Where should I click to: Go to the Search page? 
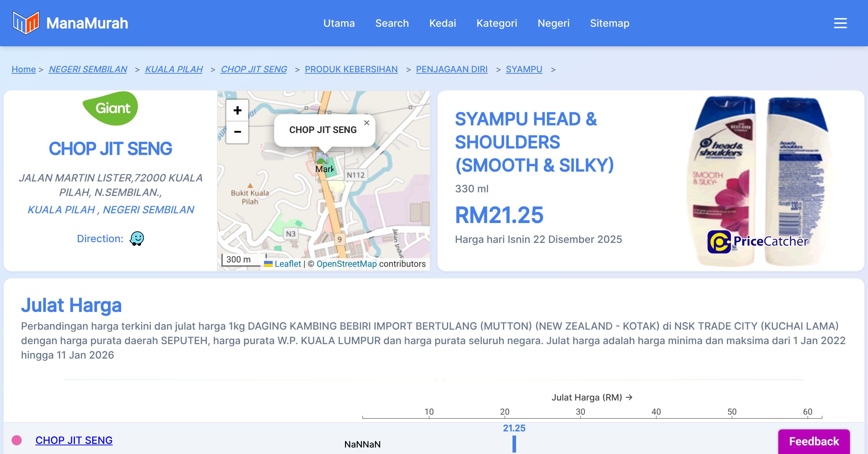(392, 23)
